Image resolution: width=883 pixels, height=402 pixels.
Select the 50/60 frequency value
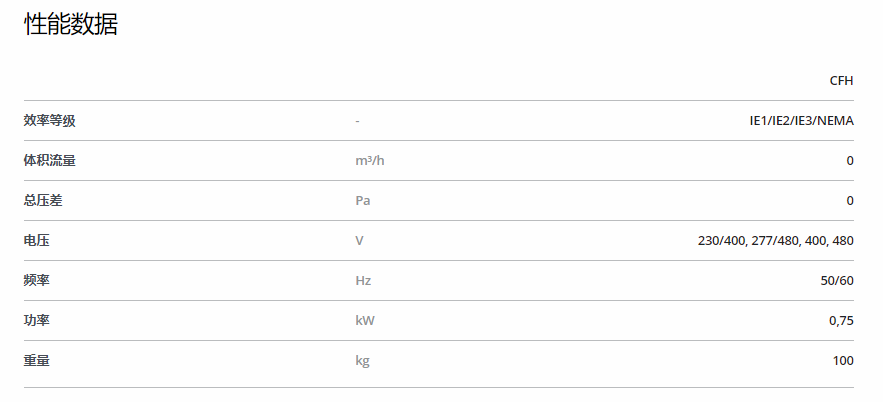[837, 280]
